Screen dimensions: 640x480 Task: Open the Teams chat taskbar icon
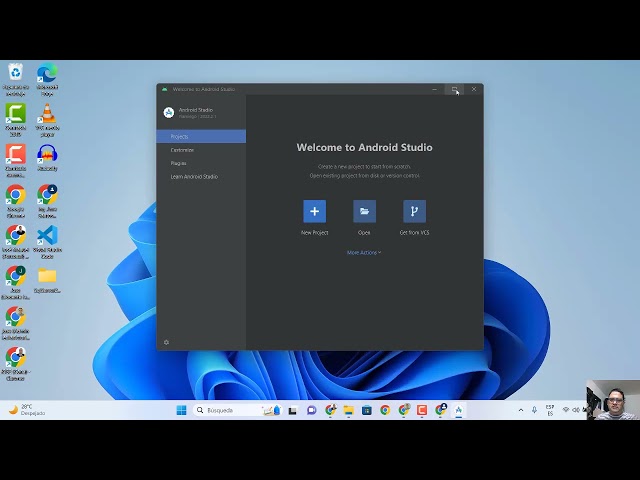311,410
